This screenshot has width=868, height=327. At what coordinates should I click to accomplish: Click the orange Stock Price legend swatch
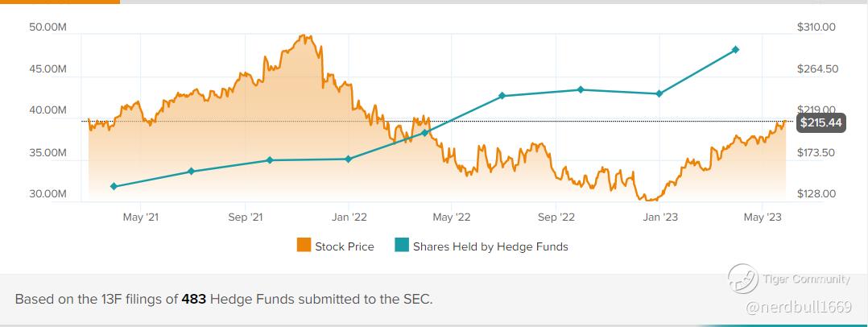(x=304, y=246)
